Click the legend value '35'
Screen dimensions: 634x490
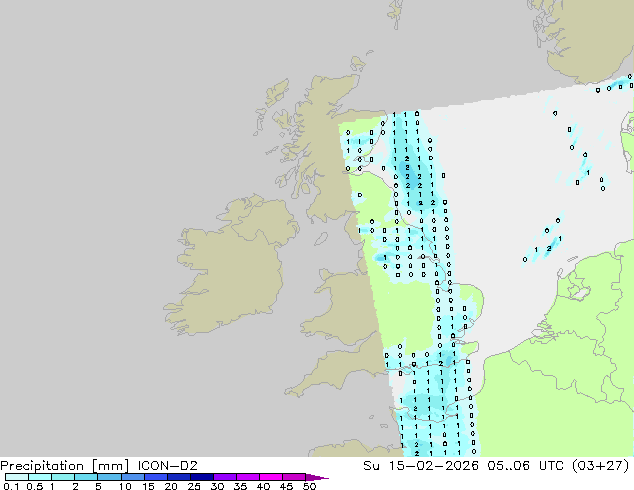coord(240,486)
